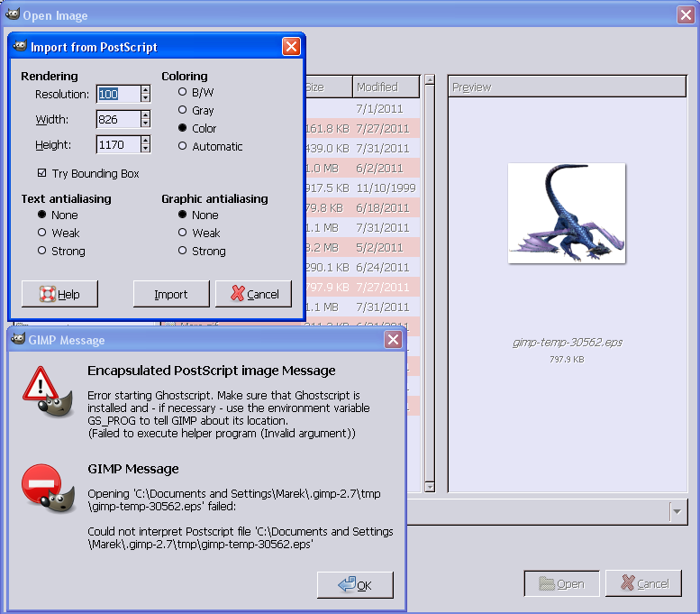Image resolution: width=700 pixels, height=614 pixels.
Task: Click Cancel button in Open Image window
Action: tap(644, 583)
